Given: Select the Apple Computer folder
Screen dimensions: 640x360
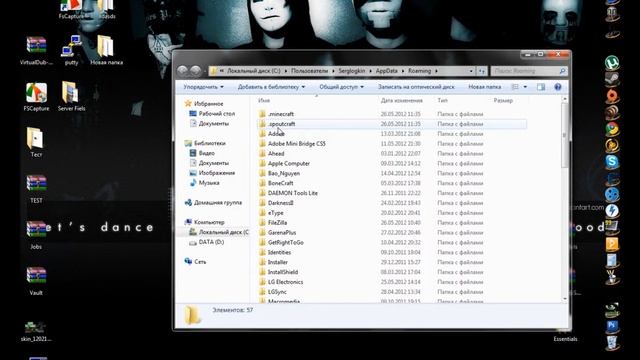Looking at the screenshot, I should click(x=392, y=163).
